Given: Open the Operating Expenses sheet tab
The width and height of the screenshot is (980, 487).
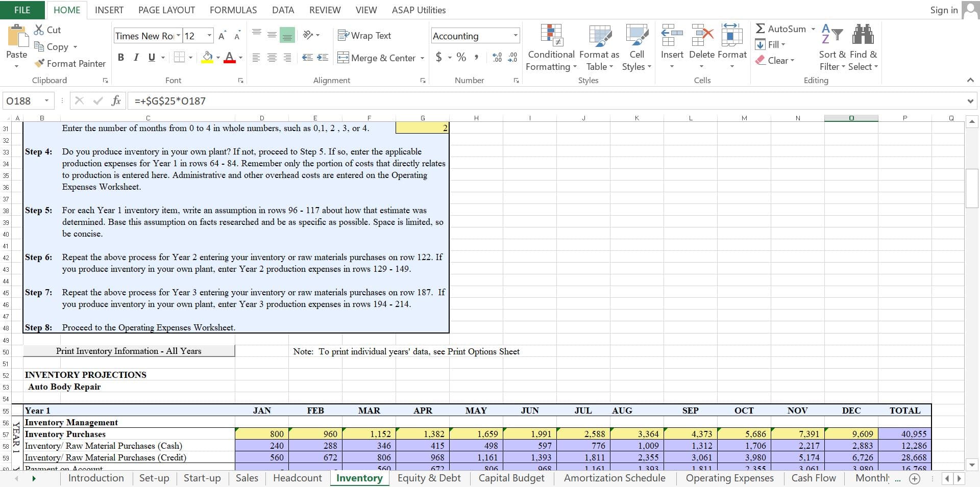Looking at the screenshot, I should tap(729, 478).
